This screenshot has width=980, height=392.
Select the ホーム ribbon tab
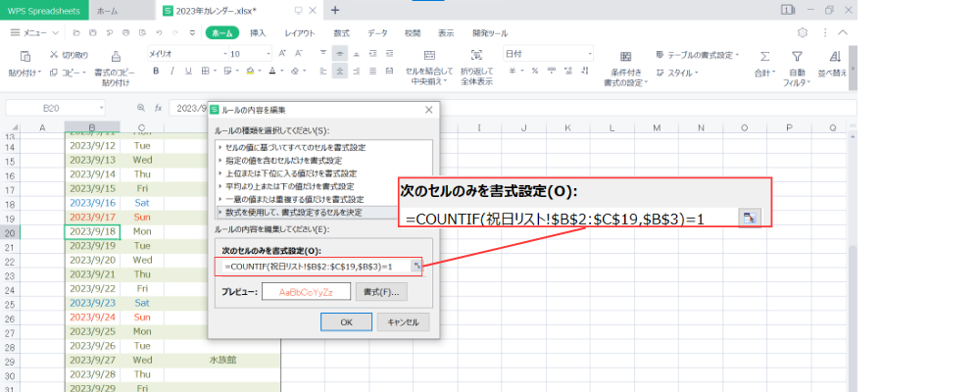click(x=222, y=33)
